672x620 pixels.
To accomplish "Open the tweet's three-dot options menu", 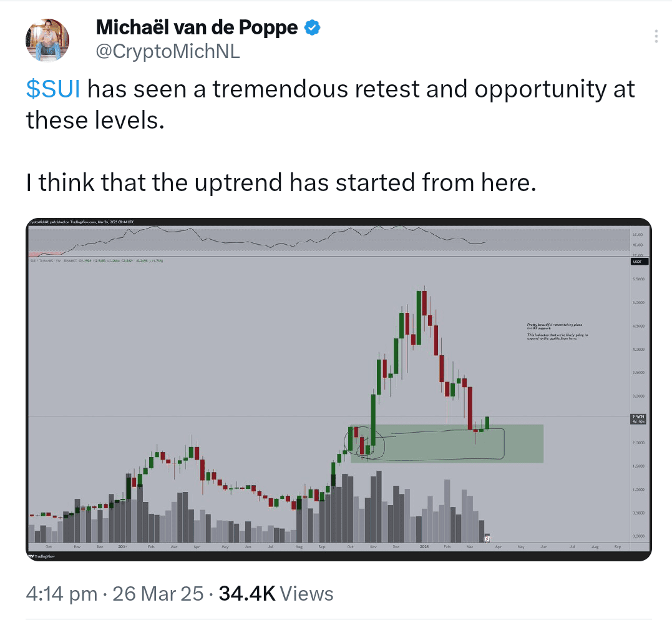I will 656,36.
